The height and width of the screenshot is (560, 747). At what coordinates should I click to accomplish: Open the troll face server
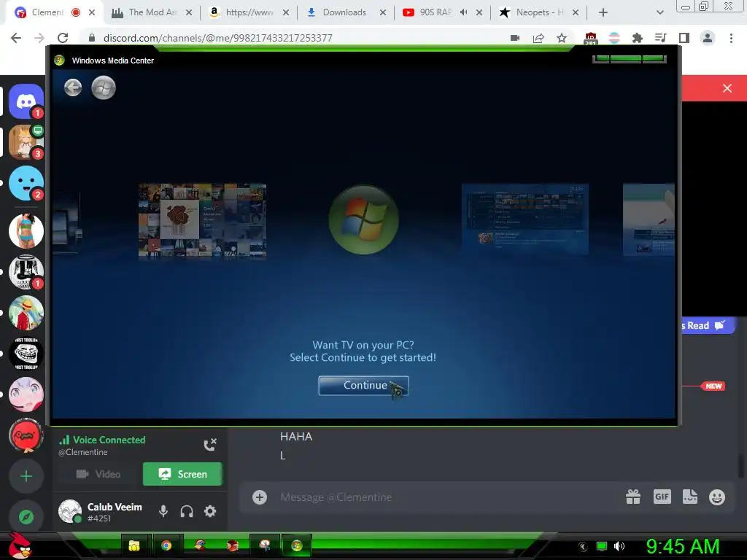click(x=26, y=354)
